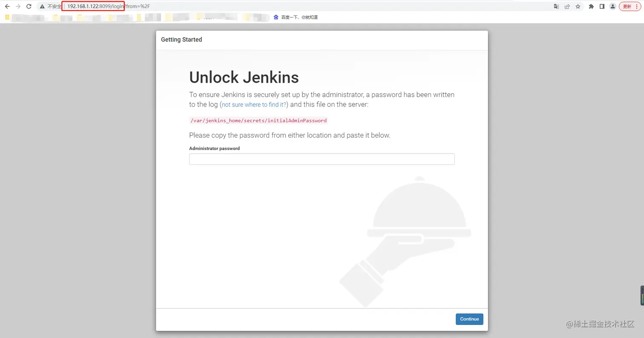644x338 pixels.
Task: Click the Continue button
Action: (469, 319)
